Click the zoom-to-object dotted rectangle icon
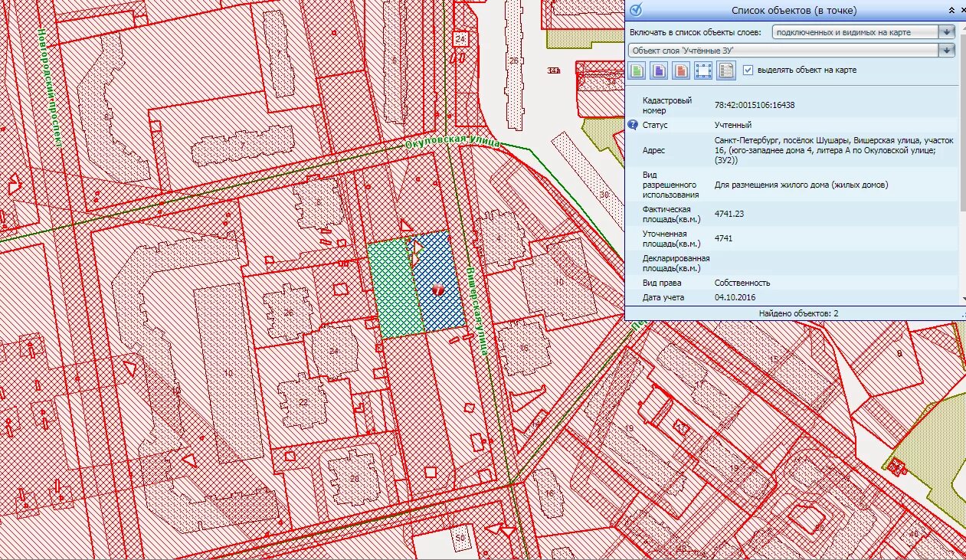Screen dimensions: 966x560 (x=703, y=70)
